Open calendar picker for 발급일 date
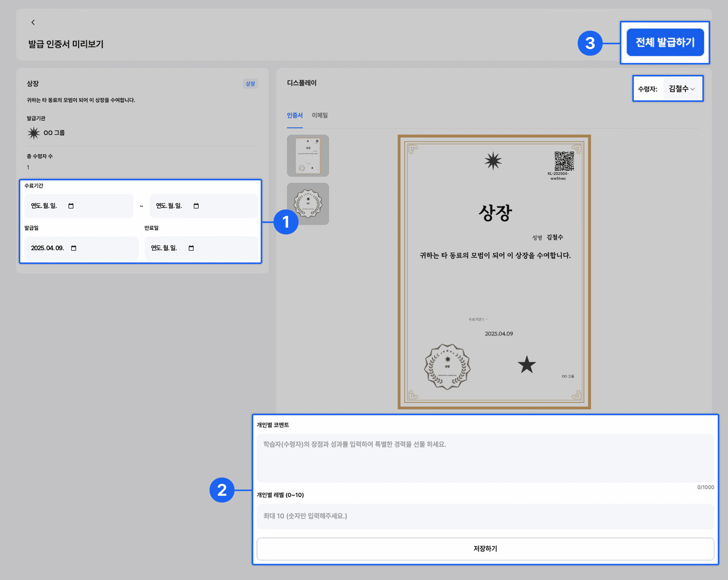The image size is (728, 580). click(x=74, y=248)
